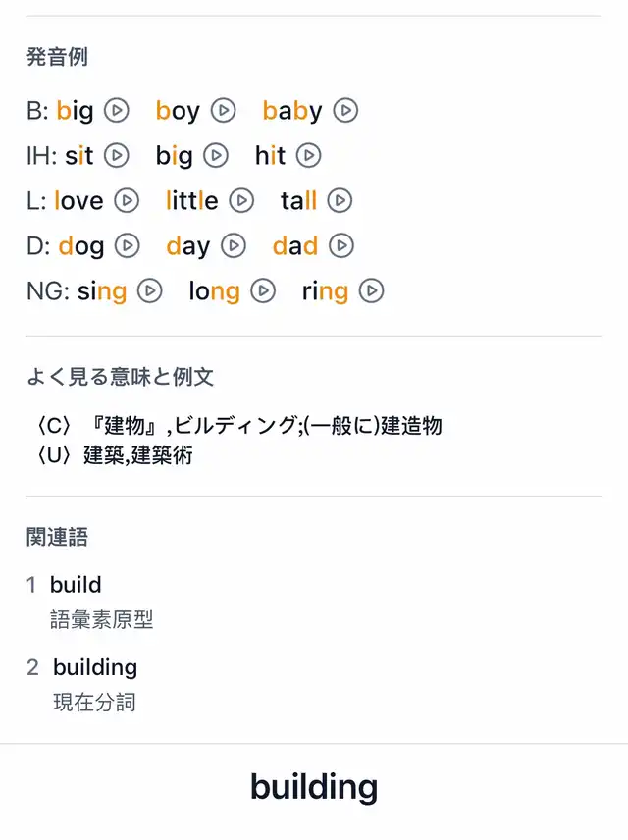Play audio for the word 'tall'
Screen dimensions: 628x840
pos(340,201)
